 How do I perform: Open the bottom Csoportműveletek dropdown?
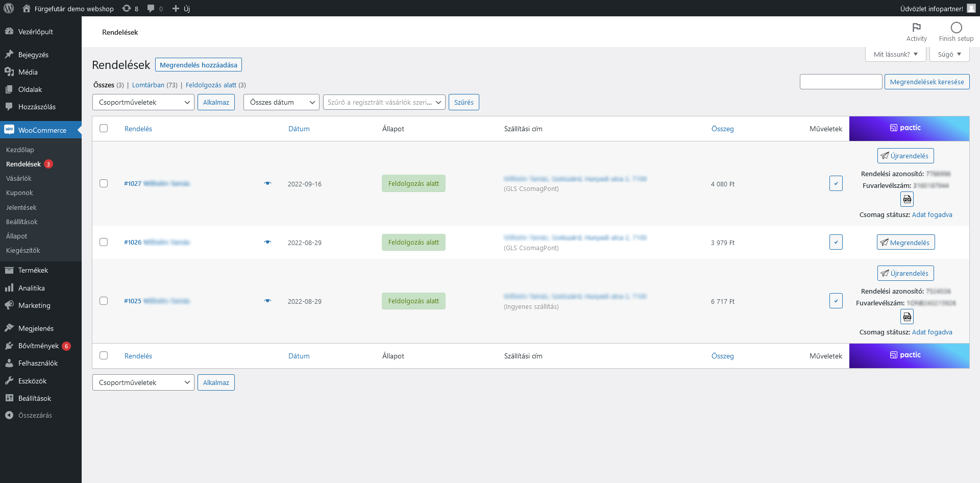(x=143, y=382)
